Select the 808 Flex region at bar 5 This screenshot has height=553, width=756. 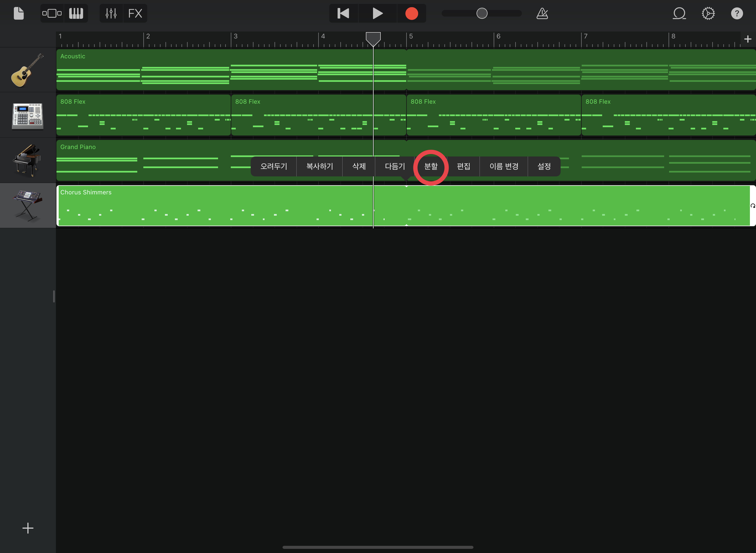[x=494, y=115]
